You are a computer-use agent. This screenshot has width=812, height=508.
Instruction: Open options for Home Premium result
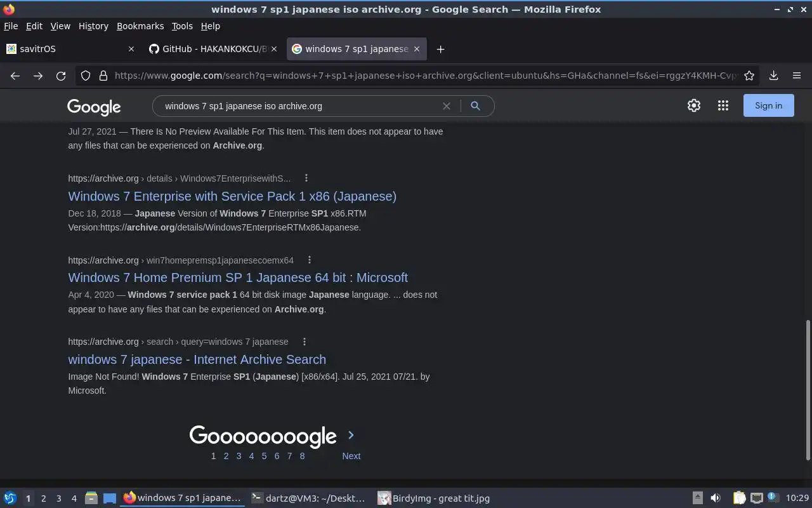(x=310, y=260)
